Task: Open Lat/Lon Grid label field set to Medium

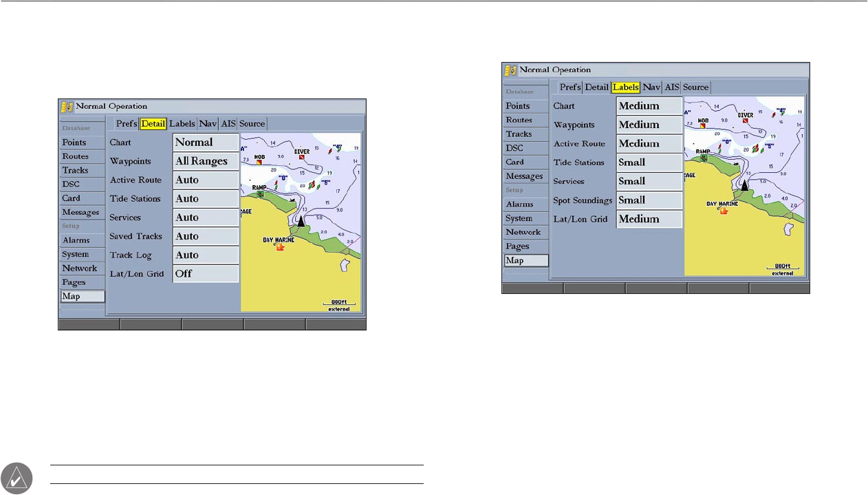Action: coord(649,219)
